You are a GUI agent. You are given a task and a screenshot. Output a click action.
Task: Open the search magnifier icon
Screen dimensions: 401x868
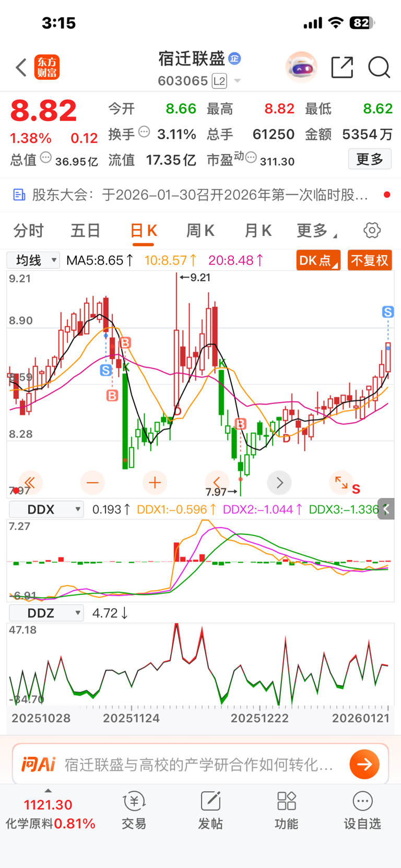[x=379, y=67]
